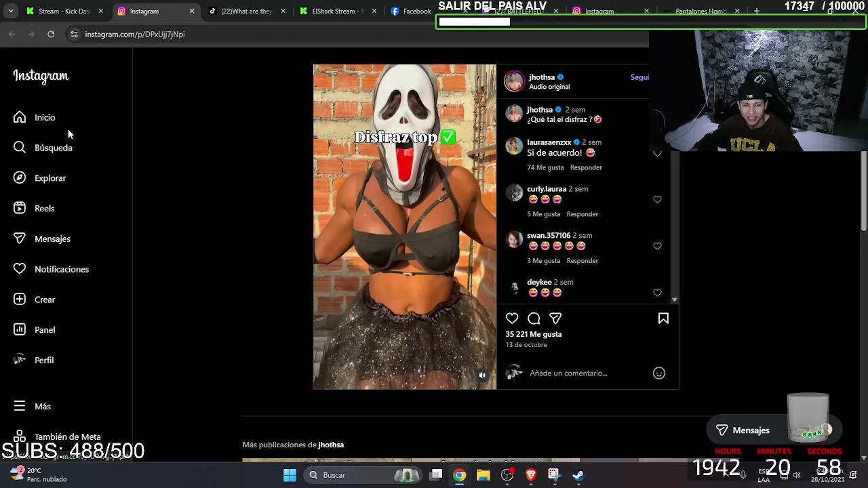The width and height of the screenshot is (868, 488).
Task: Click jhothsa avatar in post header
Action: (x=515, y=81)
